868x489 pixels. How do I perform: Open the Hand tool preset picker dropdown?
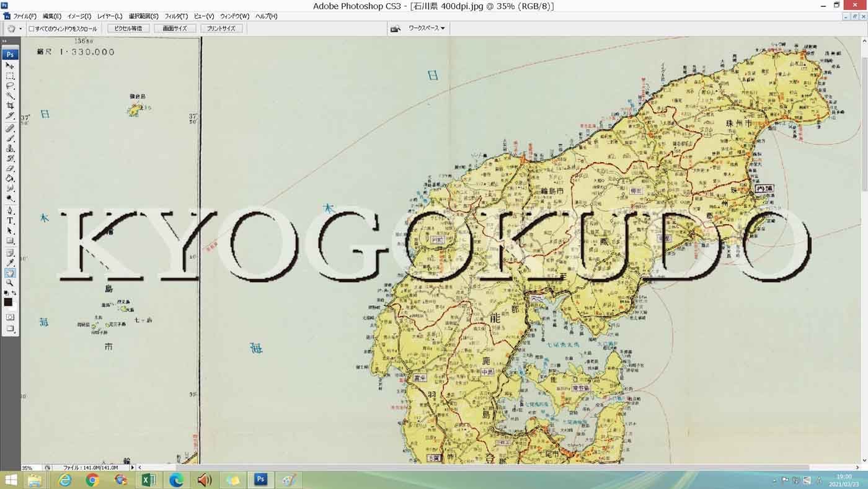[20, 29]
